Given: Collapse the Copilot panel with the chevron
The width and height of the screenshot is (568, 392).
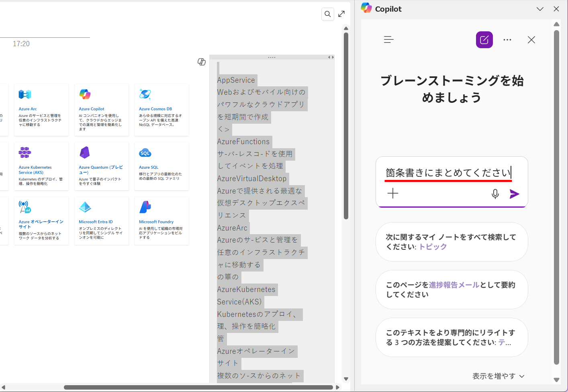Looking at the screenshot, I should (540, 8).
